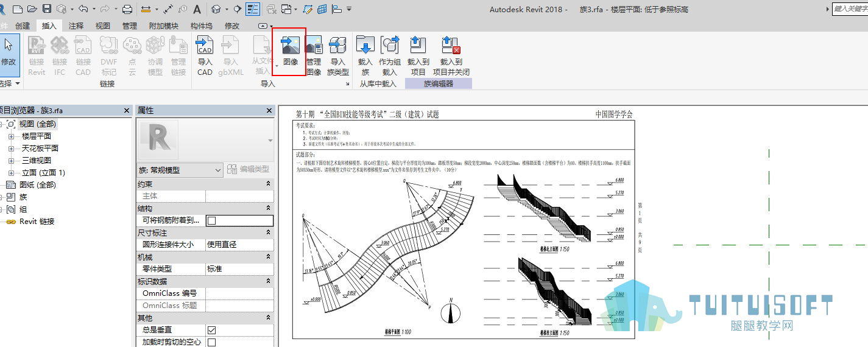Open a file with the folder icon

pyautogui.click(x=32, y=9)
